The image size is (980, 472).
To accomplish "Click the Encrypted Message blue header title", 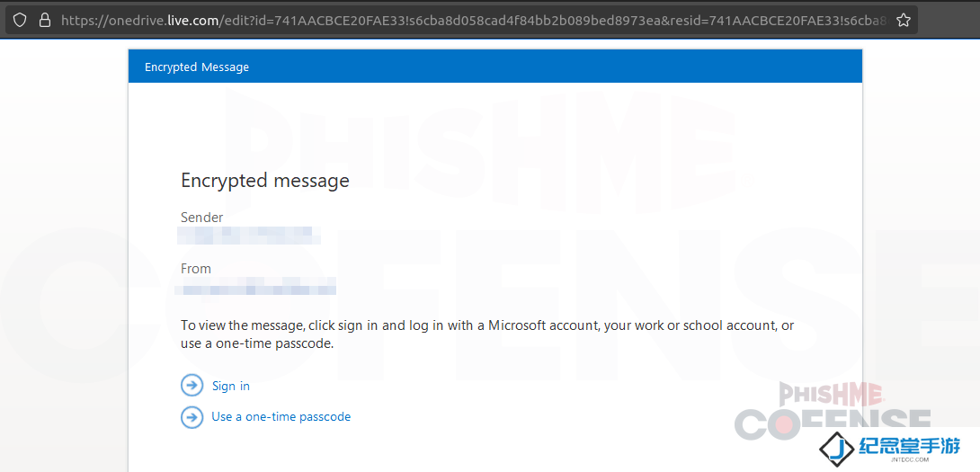I will (197, 67).
